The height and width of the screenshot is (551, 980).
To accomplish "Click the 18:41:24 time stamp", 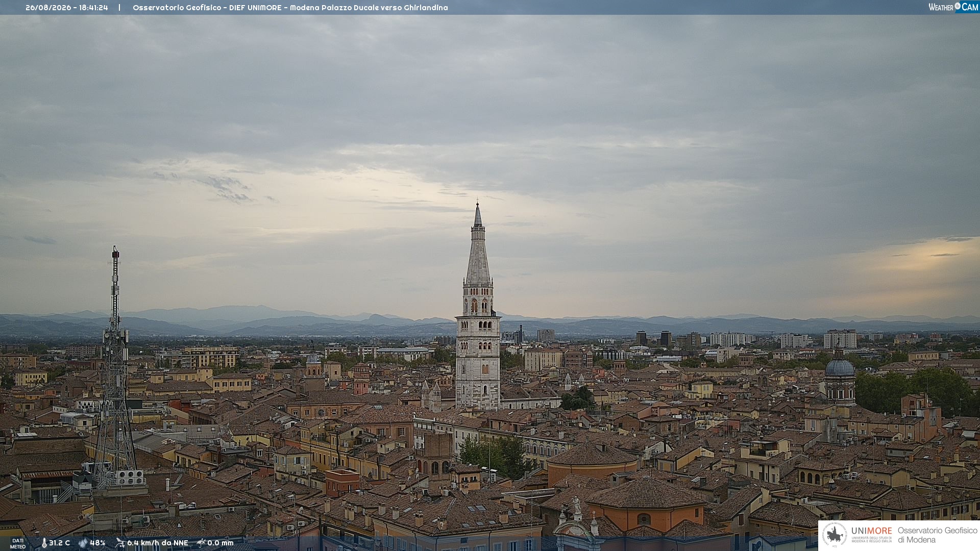I will [93, 8].
